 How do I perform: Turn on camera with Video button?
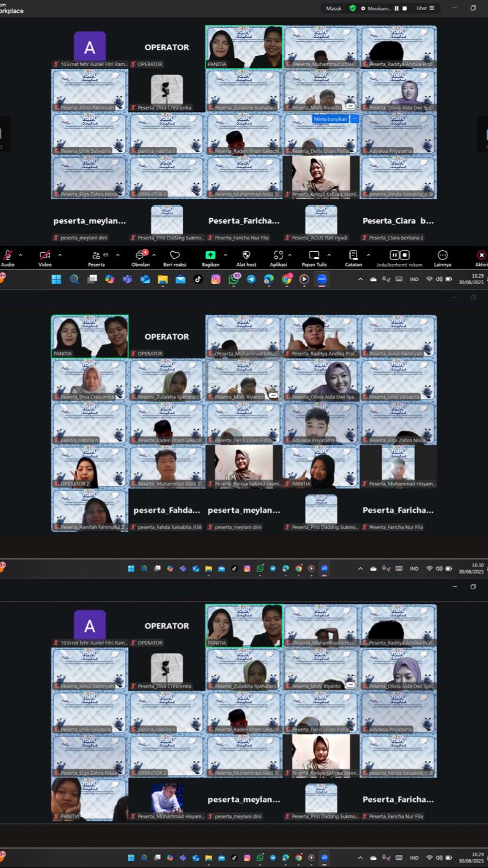(x=45, y=255)
